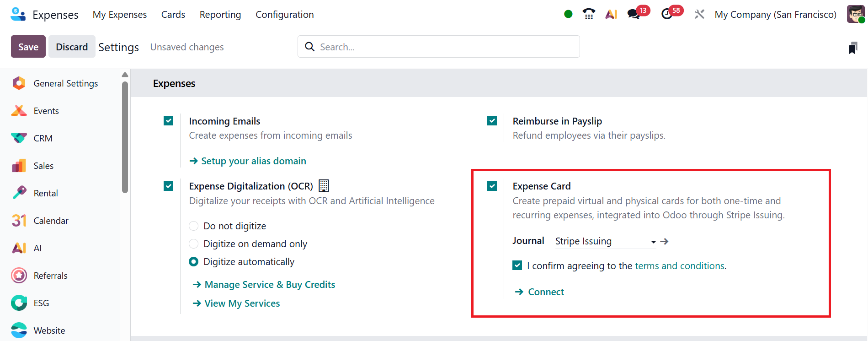Open the company switcher My Company

click(x=775, y=15)
